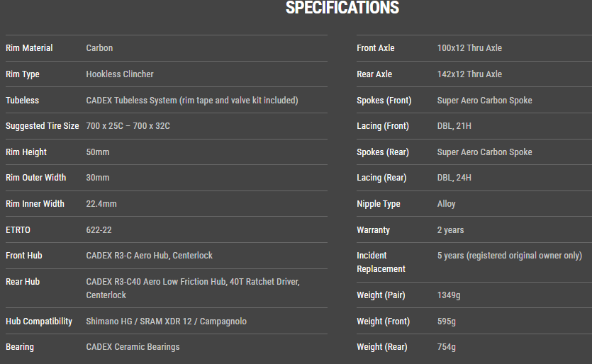Click the Rear Axle label
Screen dimensions: 592x364
click(374, 74)
